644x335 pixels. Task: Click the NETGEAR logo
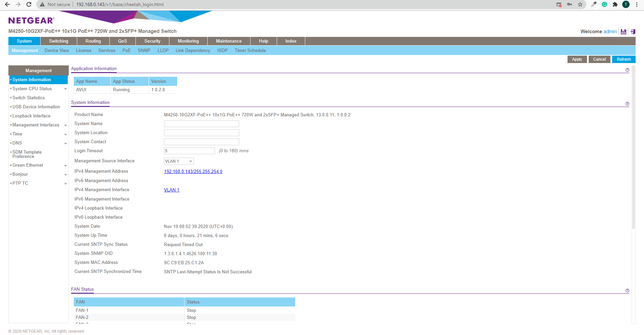point(31,20)
